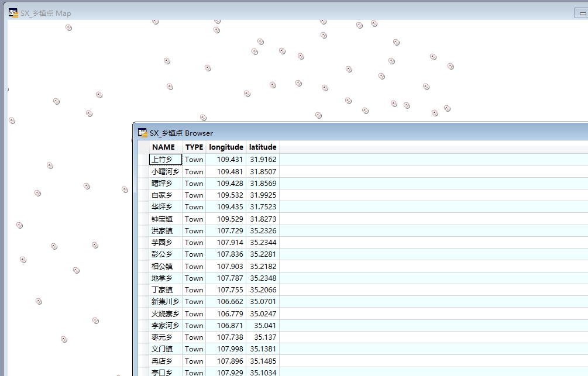Image resolution: width=588 pixels, height=376 pixels.
Task: Sort by clicking the longitude column header
Action: point(226,147)
